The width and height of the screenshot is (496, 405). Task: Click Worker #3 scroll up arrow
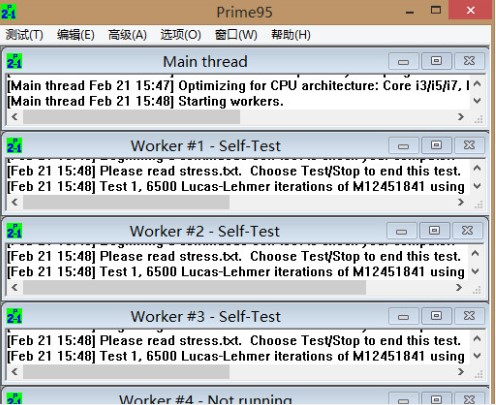[477, 339]
